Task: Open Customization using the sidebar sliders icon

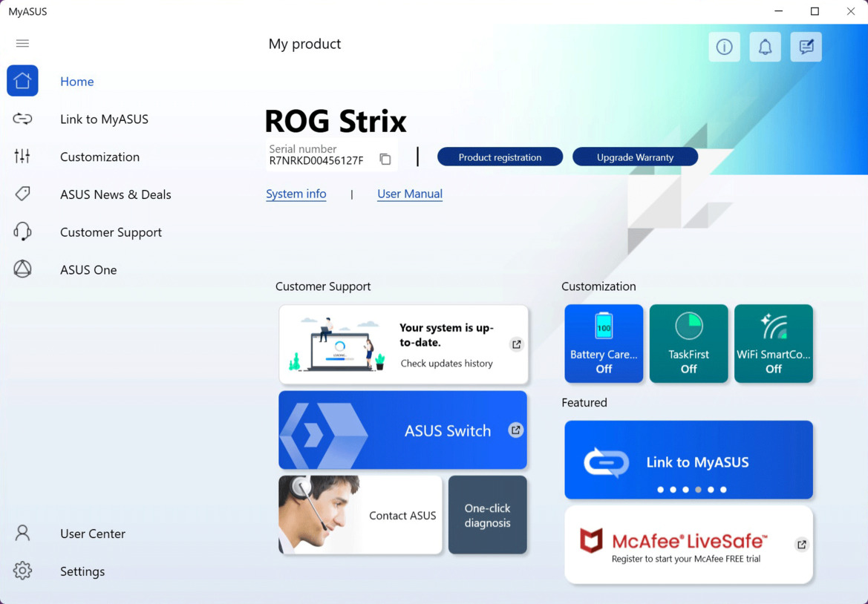Action: click(x=23, y=157)
